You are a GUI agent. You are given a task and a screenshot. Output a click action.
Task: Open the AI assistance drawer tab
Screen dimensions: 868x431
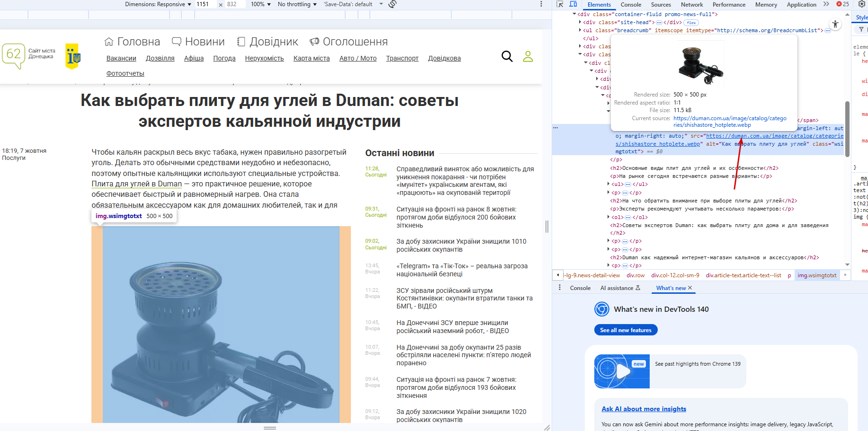coord(620,288)
